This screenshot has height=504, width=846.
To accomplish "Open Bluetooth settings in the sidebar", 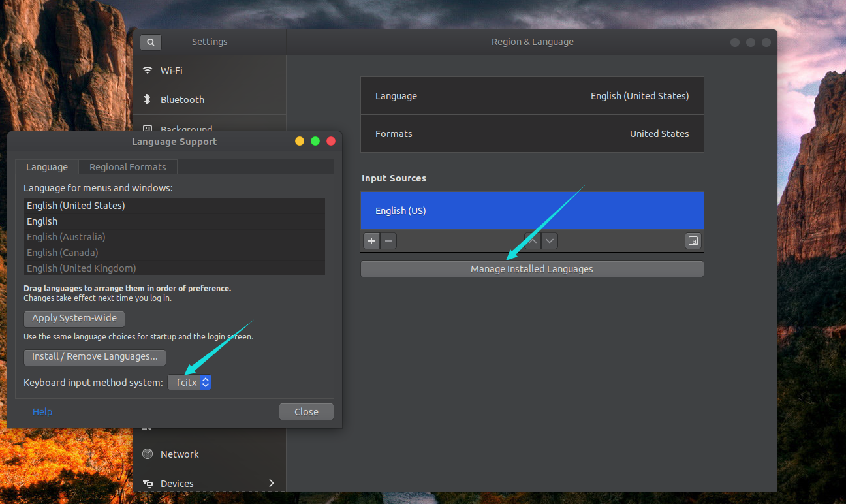I will pos(210,100).
